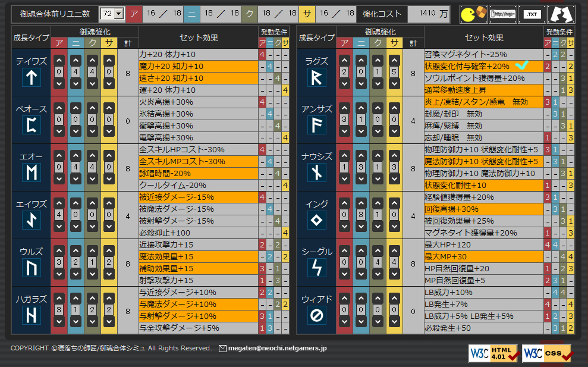Increase ウィアド ア value with up arrow

(x=344, y=298)
